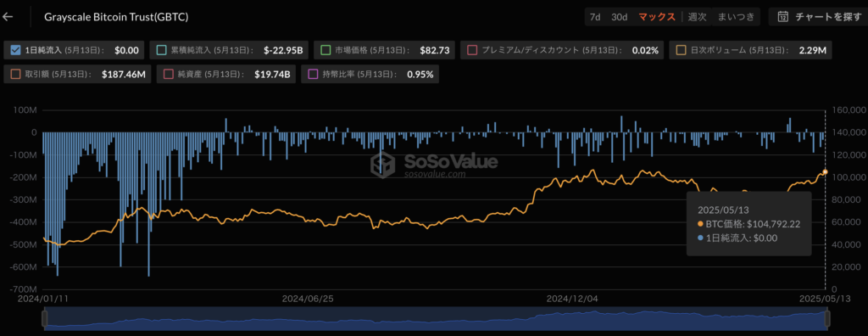Click the 0.95% holding ratio value

[x=420, y=74]
